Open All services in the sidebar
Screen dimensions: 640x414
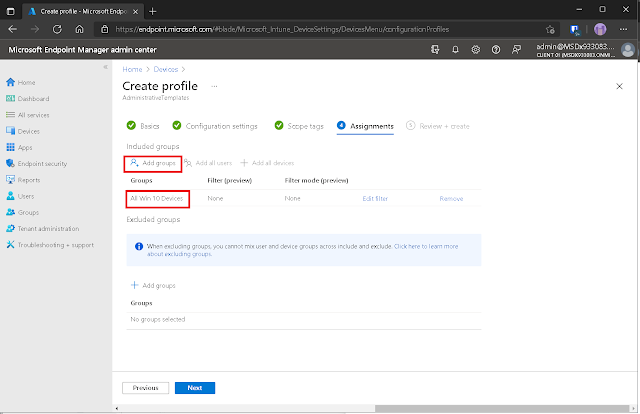tap(28, 115)
